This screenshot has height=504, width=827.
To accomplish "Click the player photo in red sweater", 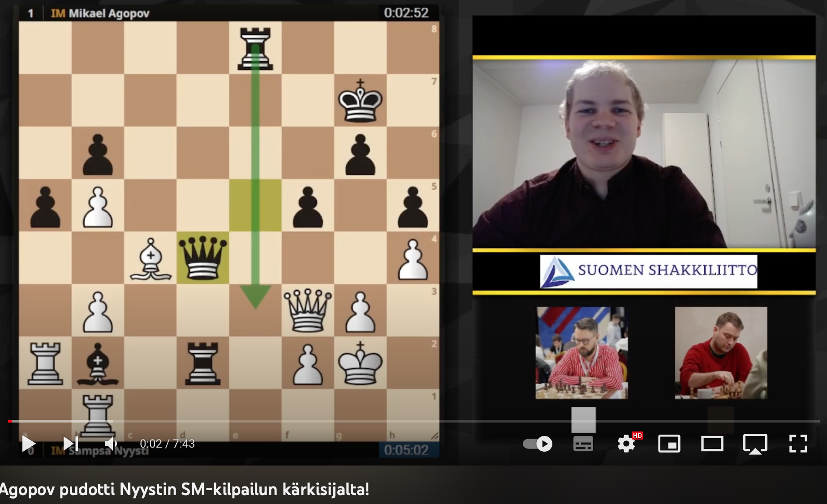I will point(720,353).
